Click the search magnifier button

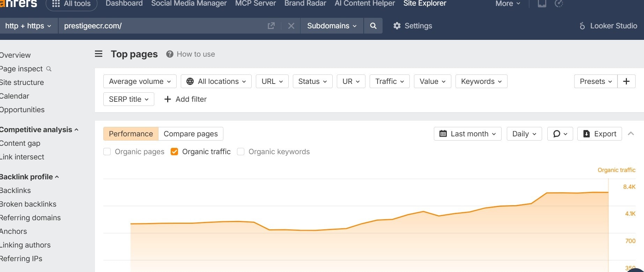click(x=373, y=26)
